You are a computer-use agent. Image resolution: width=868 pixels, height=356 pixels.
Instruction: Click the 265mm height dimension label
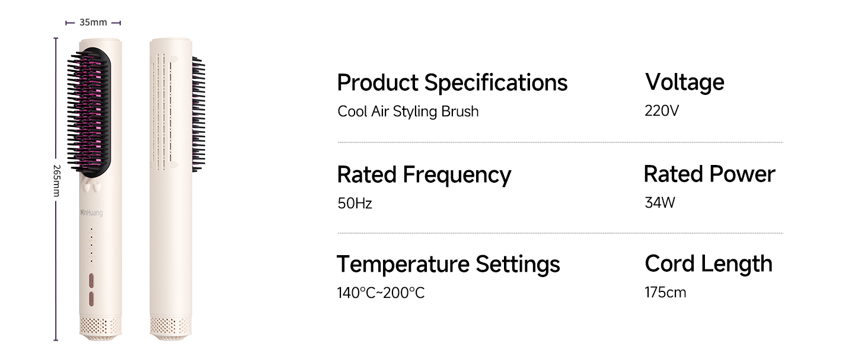[x=57, y=180]
